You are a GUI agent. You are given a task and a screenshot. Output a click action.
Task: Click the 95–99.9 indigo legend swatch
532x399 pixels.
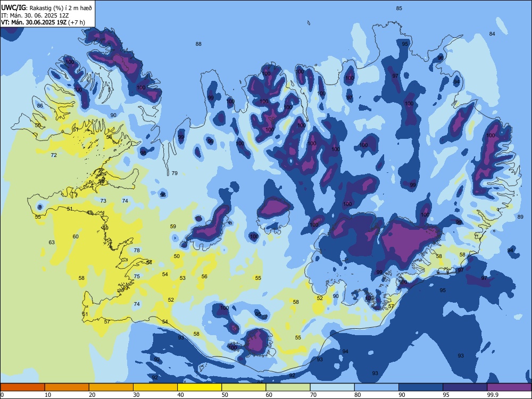(465, 387)
